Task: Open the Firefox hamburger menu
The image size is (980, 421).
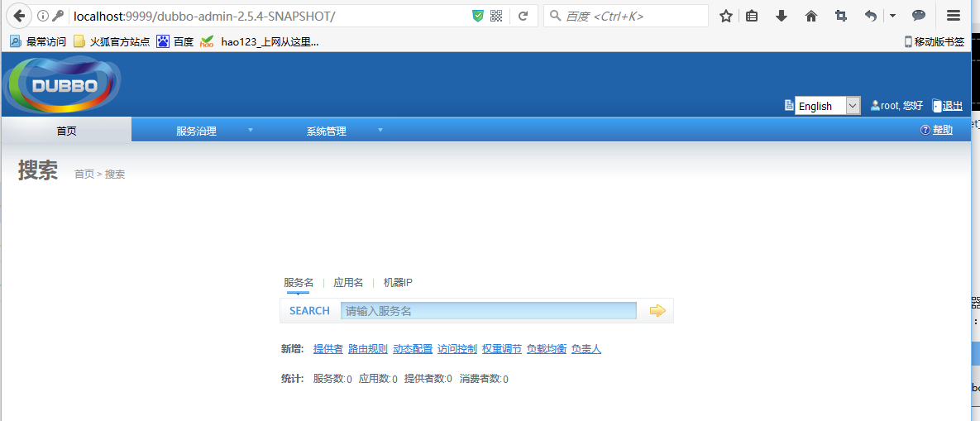Action: click(x=954, y=16)
